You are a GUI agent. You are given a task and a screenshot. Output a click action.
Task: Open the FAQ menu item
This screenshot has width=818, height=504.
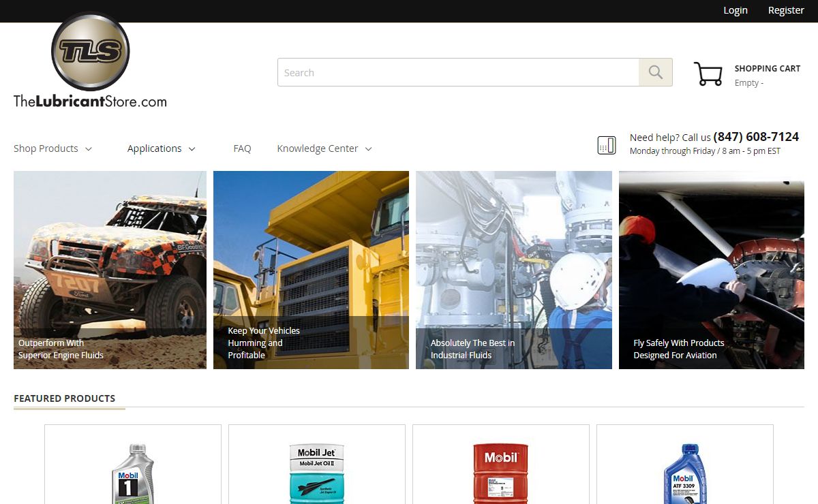[242, 148]
